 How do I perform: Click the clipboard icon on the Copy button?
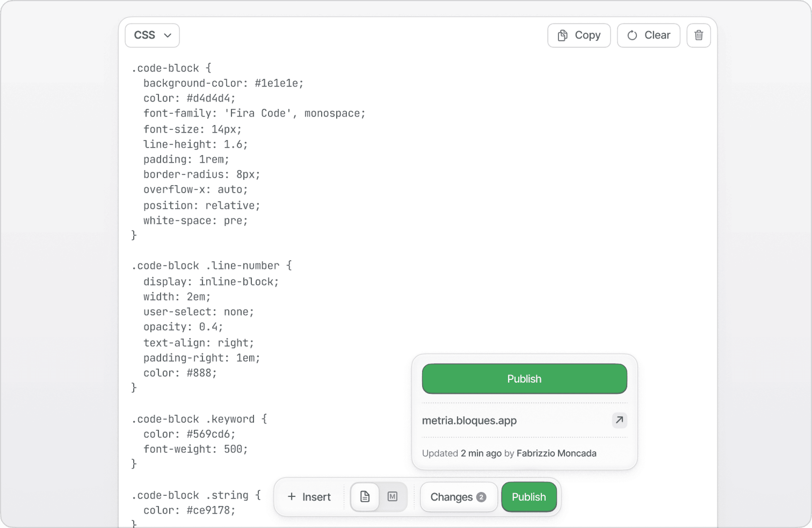tap(562, 35)
